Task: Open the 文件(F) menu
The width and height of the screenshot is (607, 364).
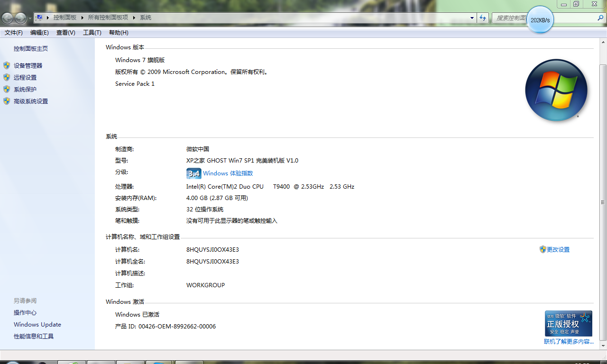Action: [x=14, y=33]
